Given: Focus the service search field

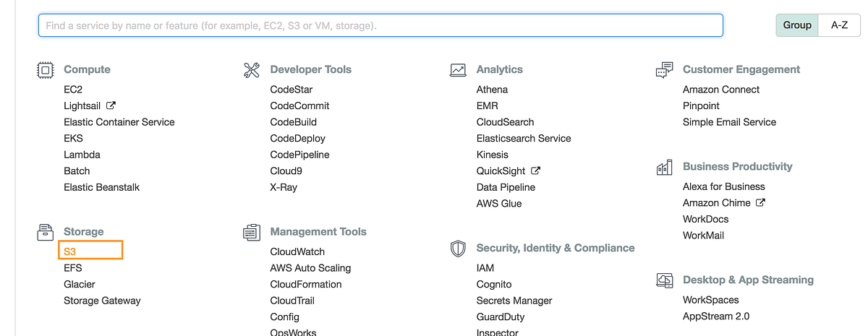Looking at the screenshot, I should 380,25.
